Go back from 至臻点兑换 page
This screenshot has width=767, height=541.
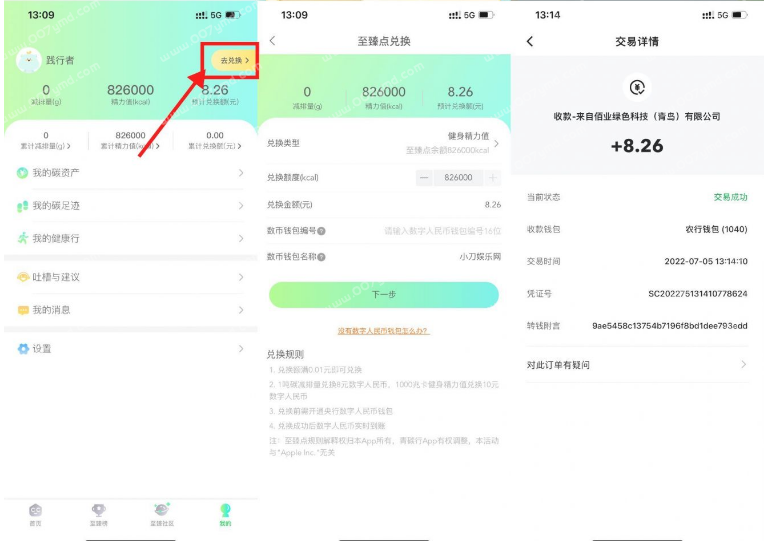click(x=273, y=41)
